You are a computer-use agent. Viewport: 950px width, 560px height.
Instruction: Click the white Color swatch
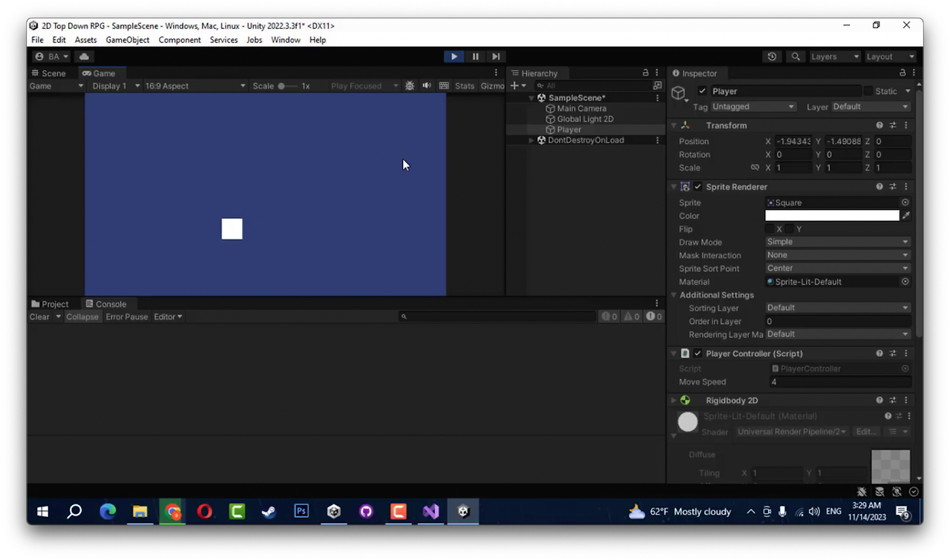pyautogui.click(x=832, y=216)
